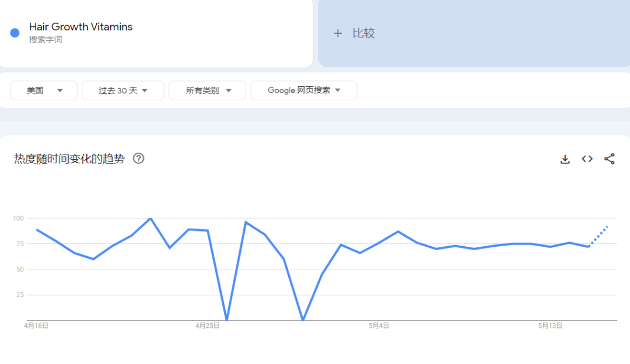Download the trend chart data as CSV
This screenshot has height=364, width=630.
pos(565,159)
